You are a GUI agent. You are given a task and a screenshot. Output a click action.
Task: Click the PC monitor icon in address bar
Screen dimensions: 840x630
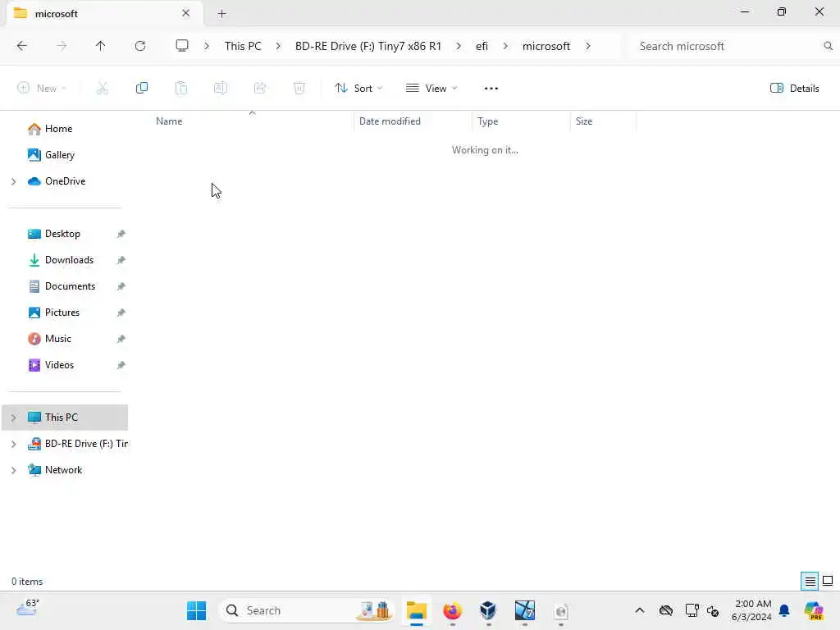point(182,46)
